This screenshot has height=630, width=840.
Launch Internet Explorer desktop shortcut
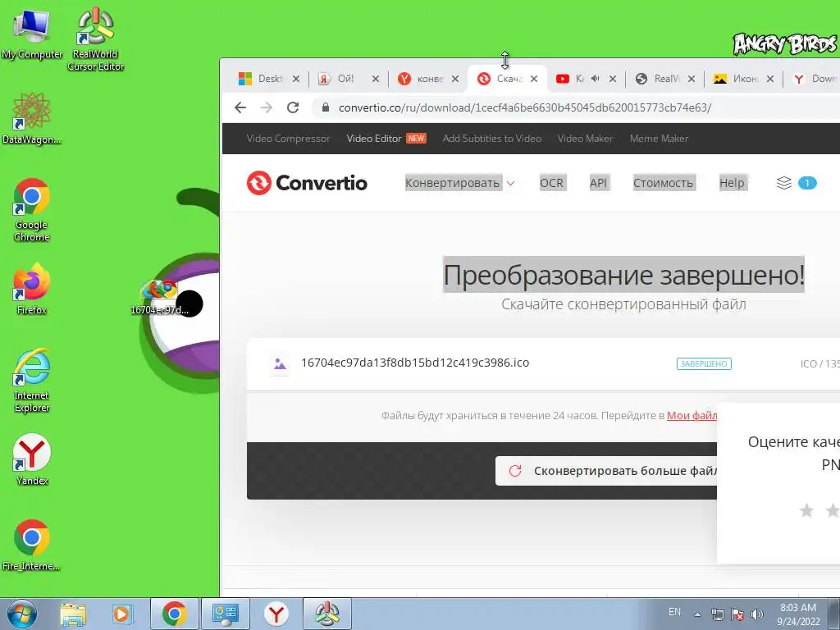[32, 379]
